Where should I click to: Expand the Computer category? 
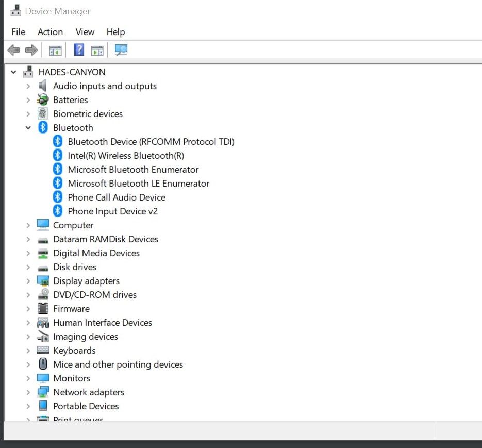[28, 225]
